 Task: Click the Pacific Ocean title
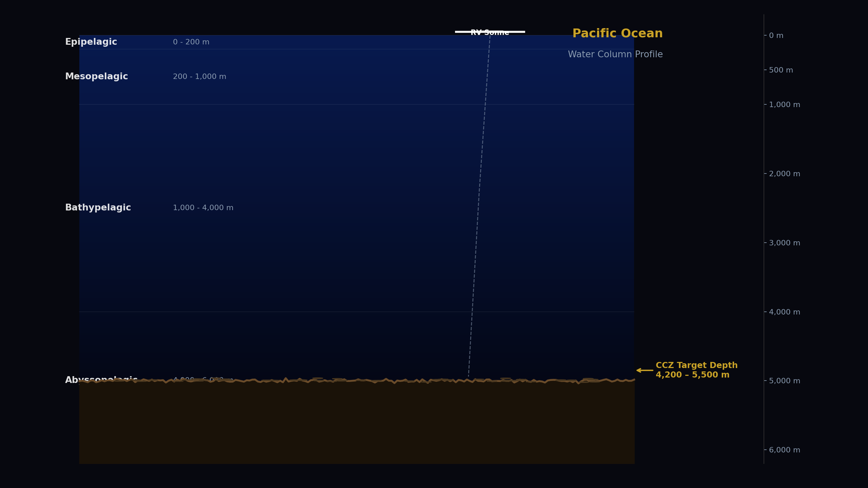coord(617,34)
